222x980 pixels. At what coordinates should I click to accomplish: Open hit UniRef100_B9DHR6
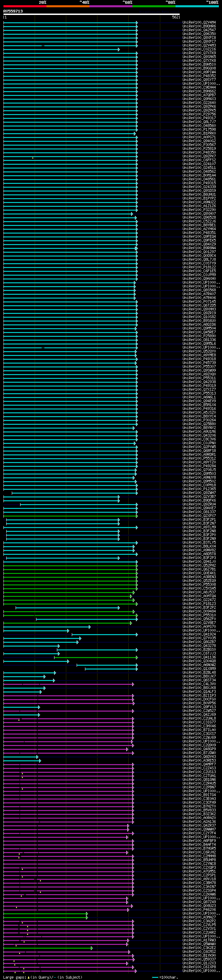point(199,26)
